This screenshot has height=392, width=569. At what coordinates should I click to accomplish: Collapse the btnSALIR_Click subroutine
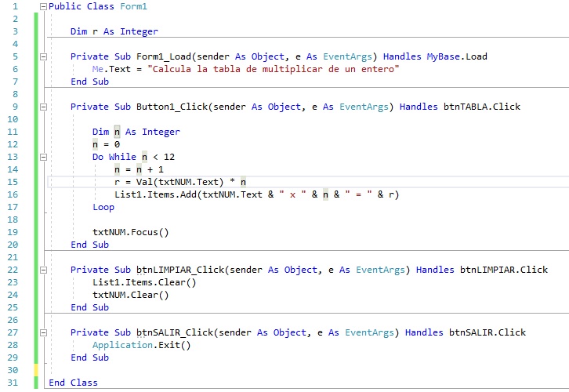coord(43,332)
